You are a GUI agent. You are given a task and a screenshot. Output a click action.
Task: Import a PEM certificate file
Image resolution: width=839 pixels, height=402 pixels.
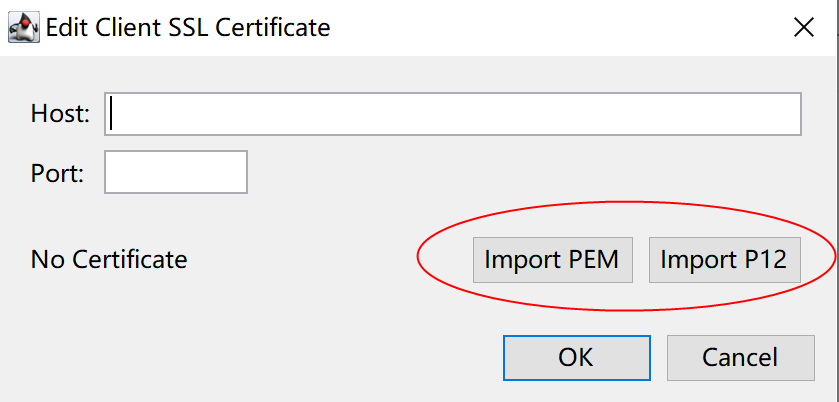point(552,260)
